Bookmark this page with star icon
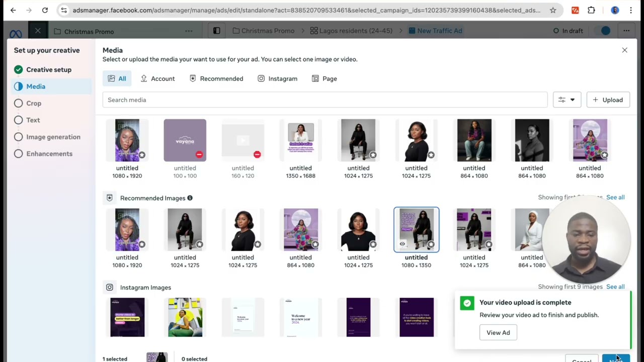Screen dimensions: 644x362 [x=553, y=10]
